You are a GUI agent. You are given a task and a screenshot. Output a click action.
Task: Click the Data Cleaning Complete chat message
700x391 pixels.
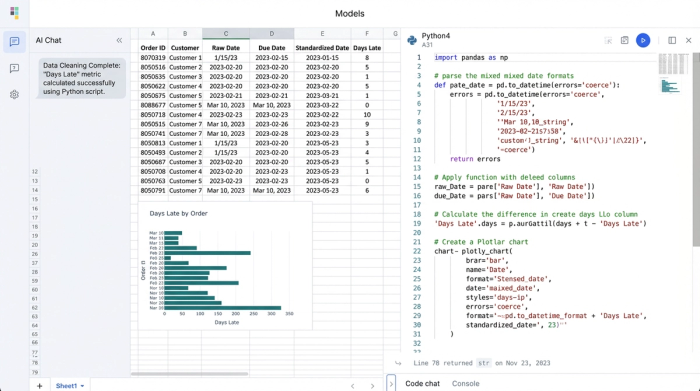coord(82,79)
